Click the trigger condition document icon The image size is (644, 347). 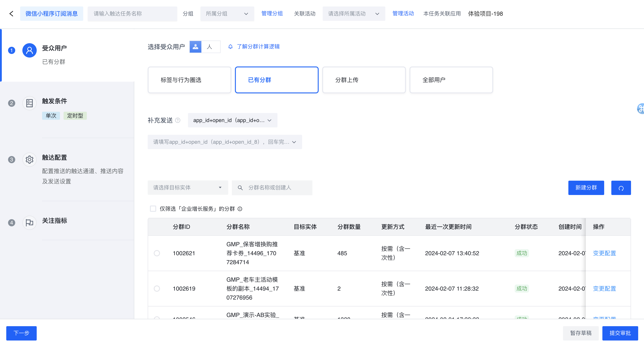coord(30,103)
